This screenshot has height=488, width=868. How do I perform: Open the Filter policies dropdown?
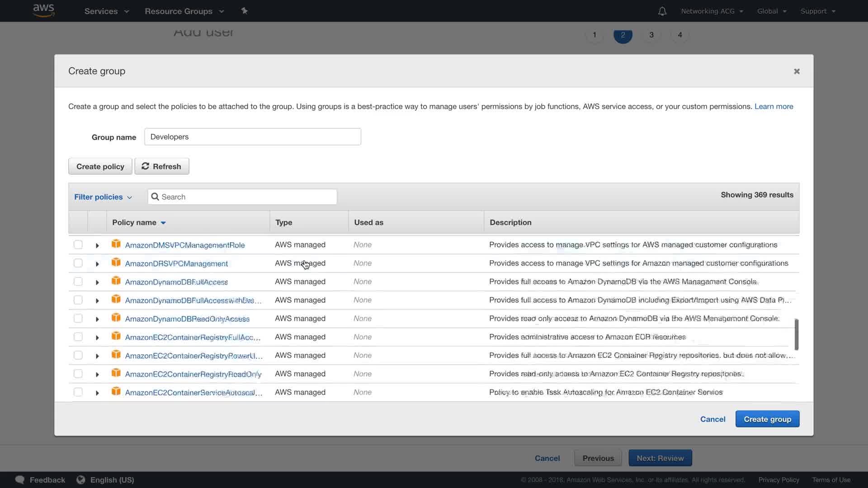pos(103,197)
